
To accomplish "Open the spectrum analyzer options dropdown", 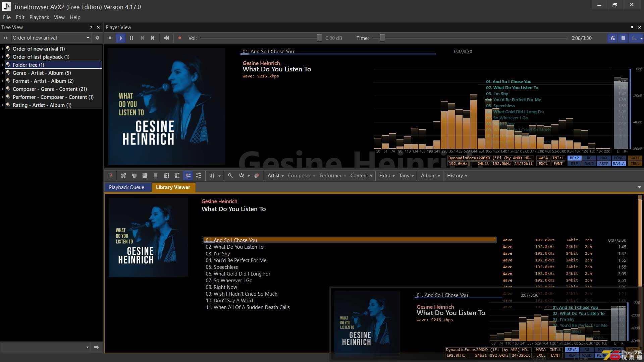I will [641, 38].
